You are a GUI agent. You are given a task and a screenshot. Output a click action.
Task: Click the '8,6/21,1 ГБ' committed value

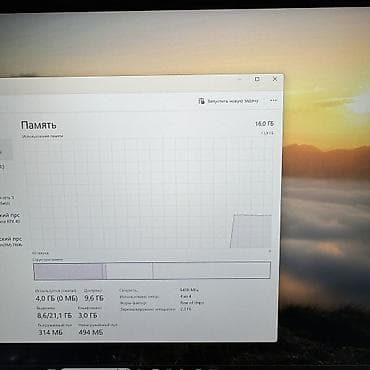coord(54,315)
